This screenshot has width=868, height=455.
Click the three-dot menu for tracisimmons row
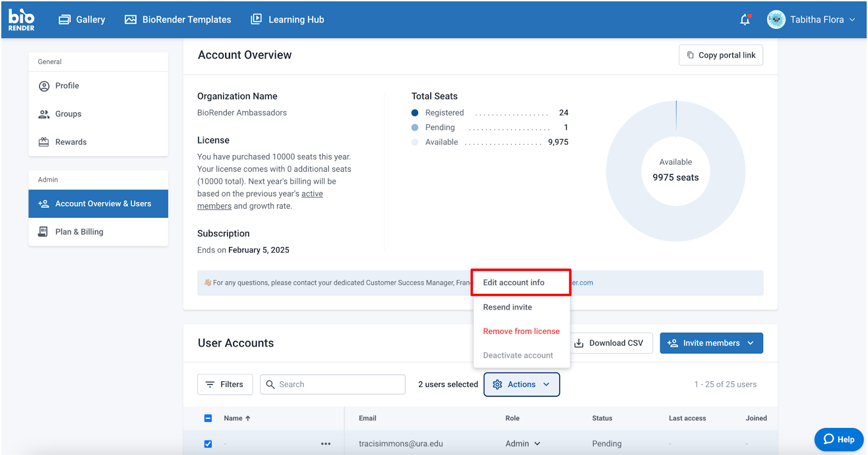(325, 444)
